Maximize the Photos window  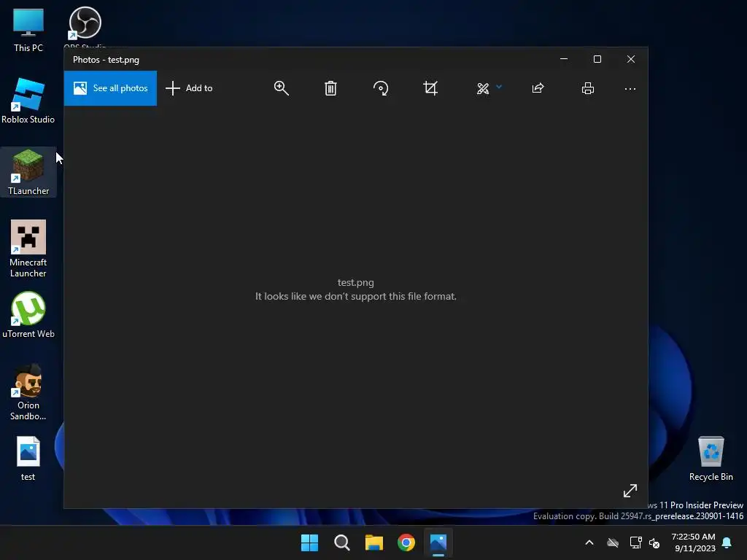click(597, 59)
